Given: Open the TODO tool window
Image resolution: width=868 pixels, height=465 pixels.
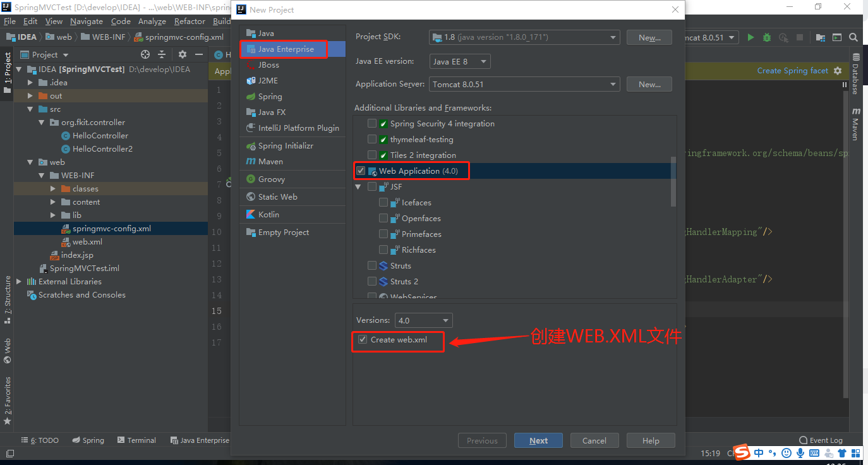Looking at the screenshot, I should 40,440.
